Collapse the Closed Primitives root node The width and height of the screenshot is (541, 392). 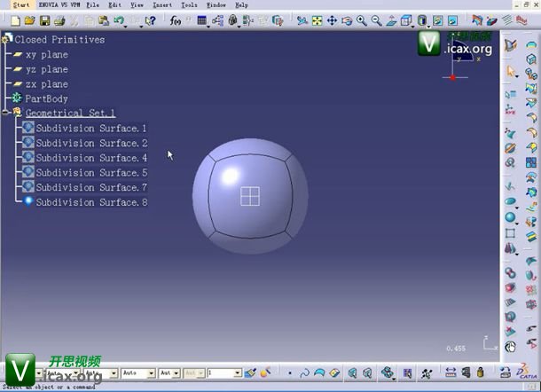[7, 39]
